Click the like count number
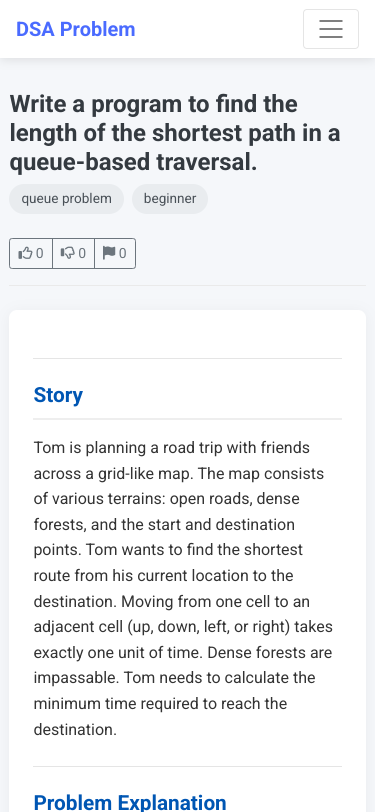Viewport: 375px width, 812px height. (40, 253)
